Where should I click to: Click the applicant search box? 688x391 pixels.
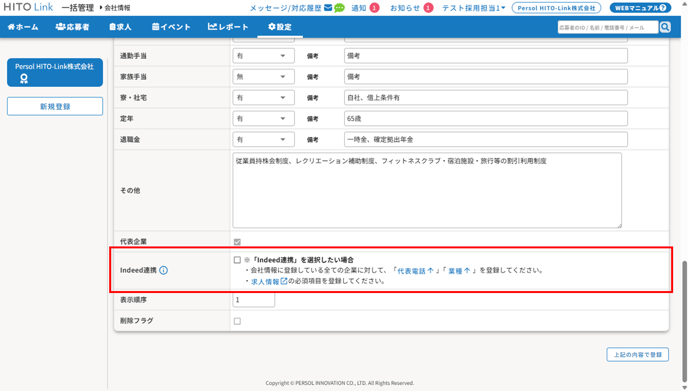tap(608, 27)
